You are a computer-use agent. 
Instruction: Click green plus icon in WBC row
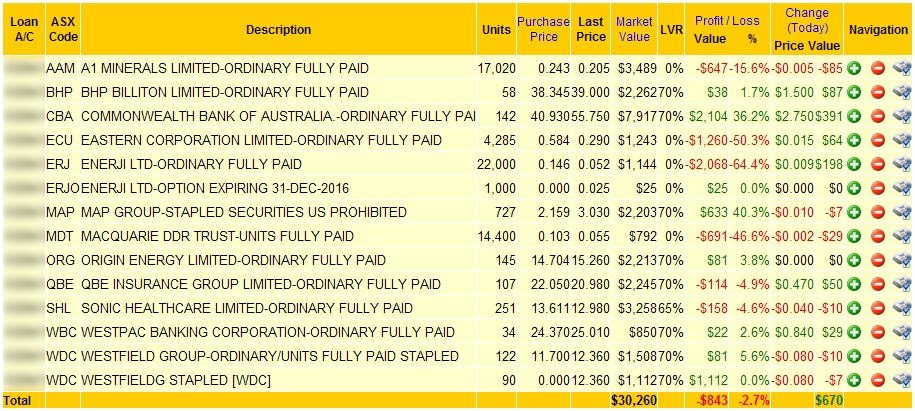[854, 332]
